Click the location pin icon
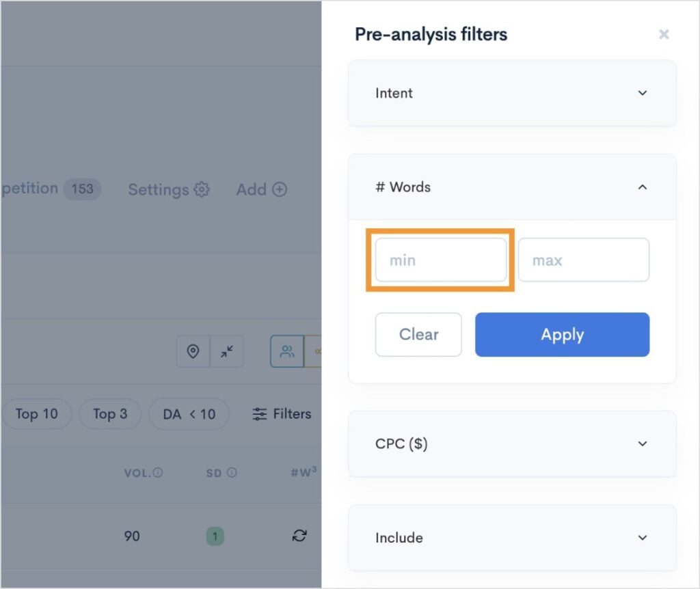Viewport: 700px width, 589px height. (x=193, y=351)
